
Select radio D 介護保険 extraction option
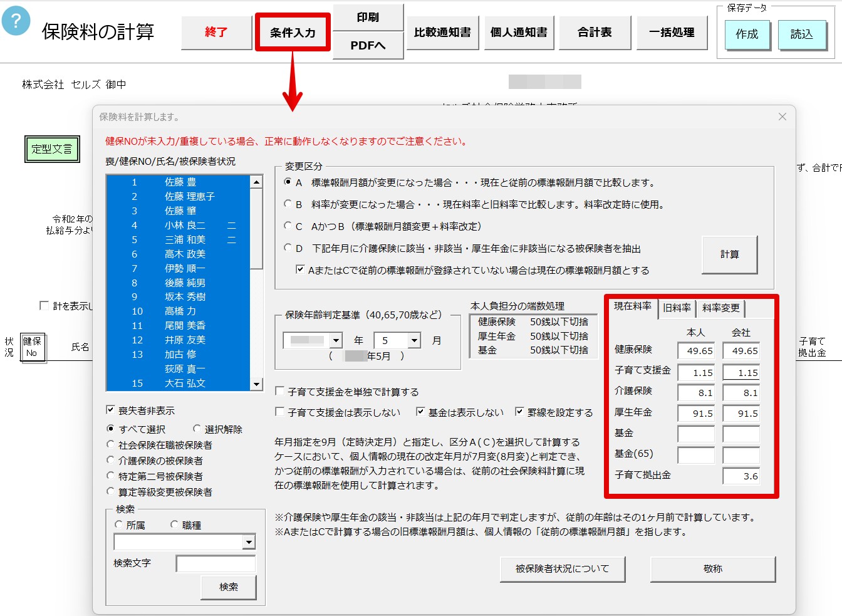288,248
